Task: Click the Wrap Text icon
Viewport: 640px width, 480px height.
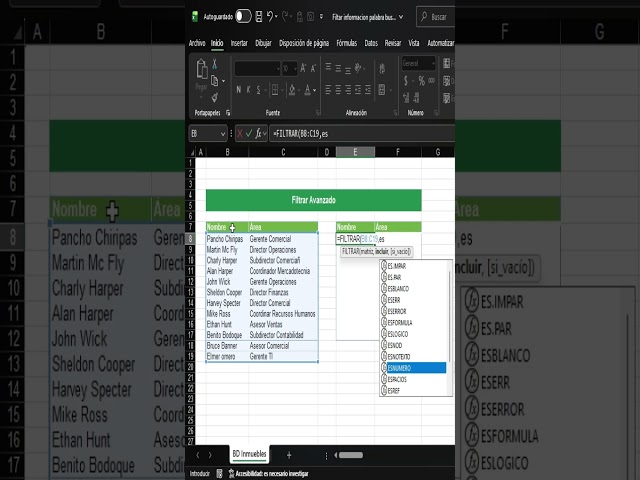Action: point(382,68)
